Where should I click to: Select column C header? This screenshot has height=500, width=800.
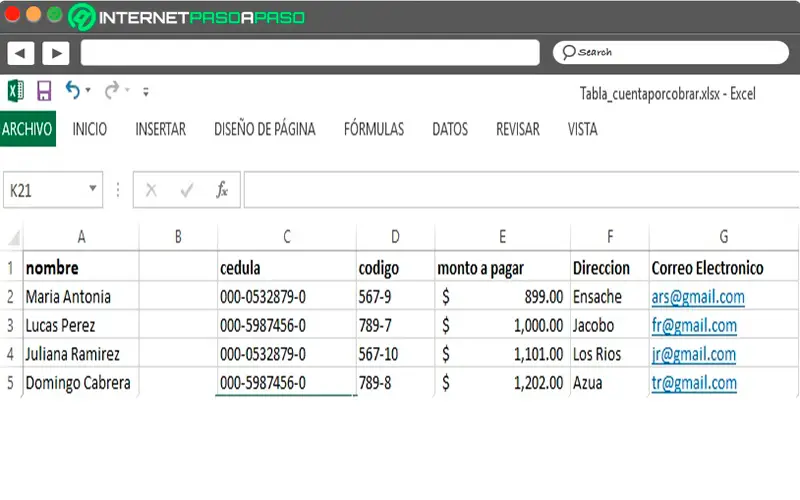(x=287, y=237)
